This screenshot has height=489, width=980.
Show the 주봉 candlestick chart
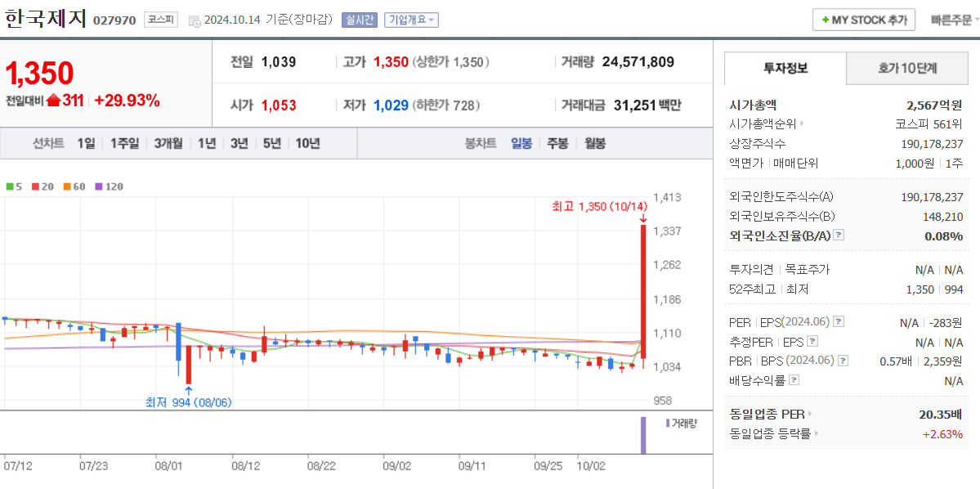tap(557, 143)
